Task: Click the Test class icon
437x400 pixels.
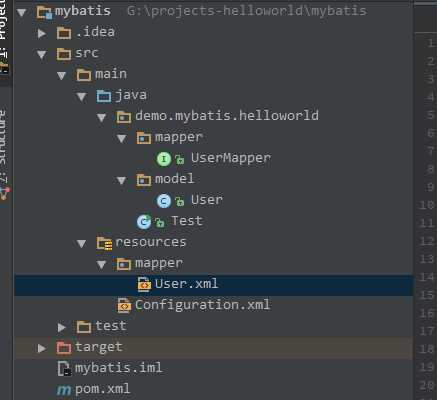Action: tap(144, 222)
